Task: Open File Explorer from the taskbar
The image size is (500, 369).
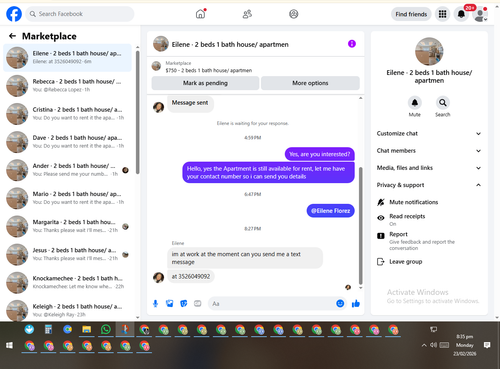Action: pos(87,330)
